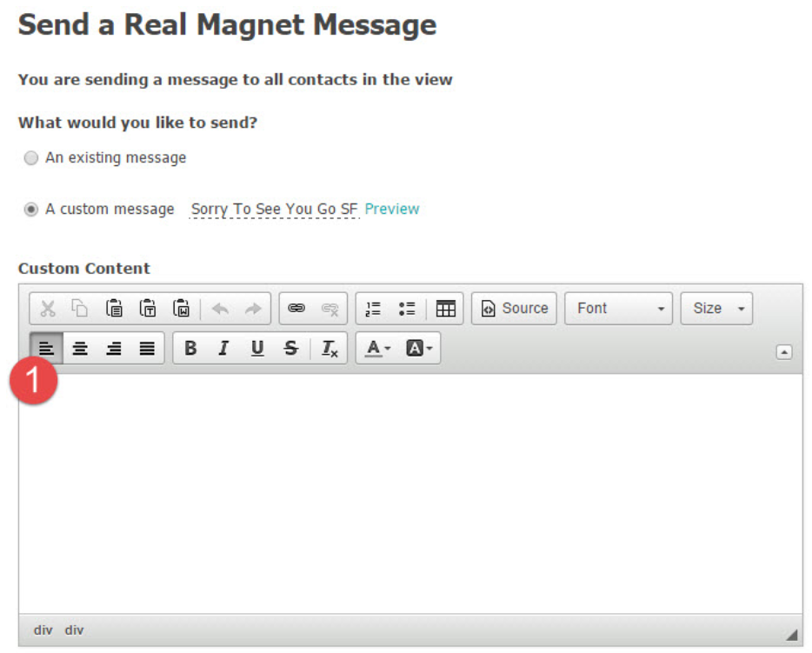The height and width of the screenshot is (653, 812).
Task: Select the second div in the path bar
Action: [74, 630]
